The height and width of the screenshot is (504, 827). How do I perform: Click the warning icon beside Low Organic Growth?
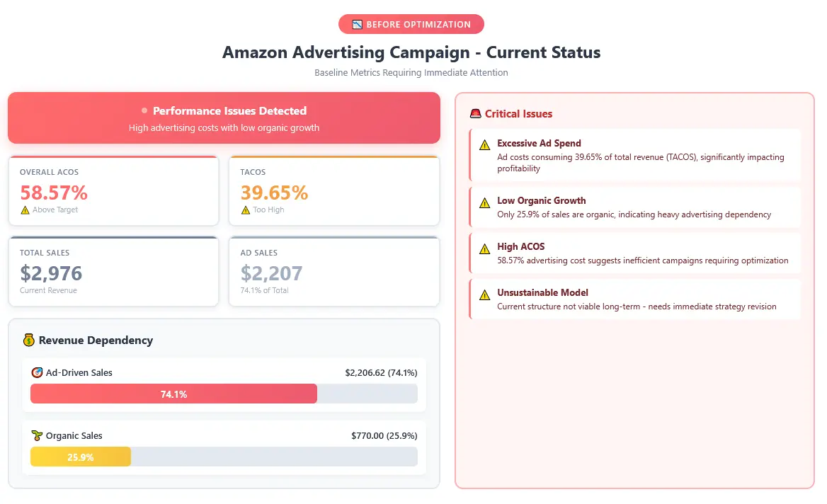(484, 202)
